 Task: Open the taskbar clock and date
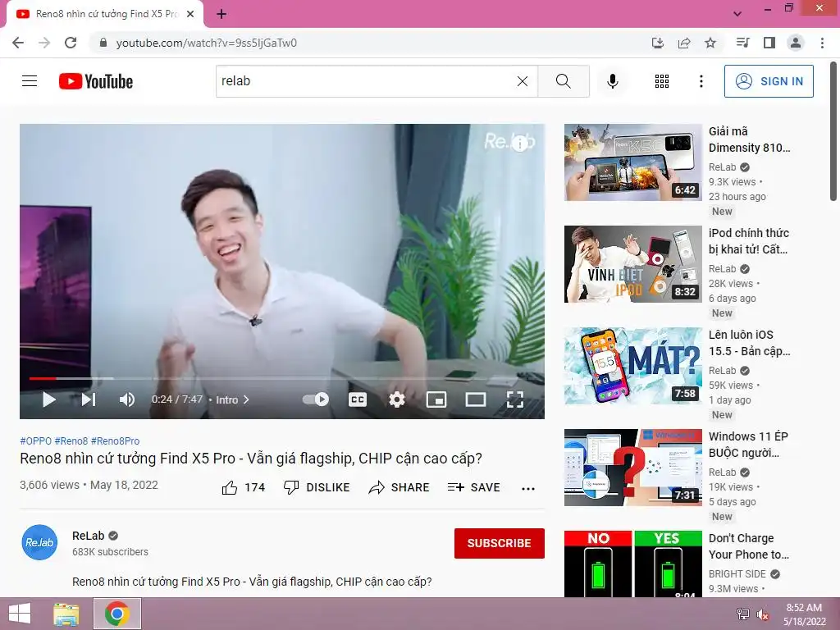tap(804, 614)
